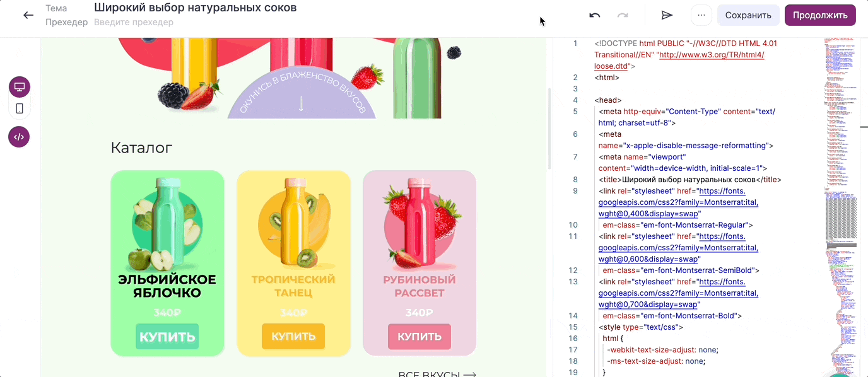Toggle the HTML code editor panel
This screenshot has height=377, width=868.
[19, 137]
